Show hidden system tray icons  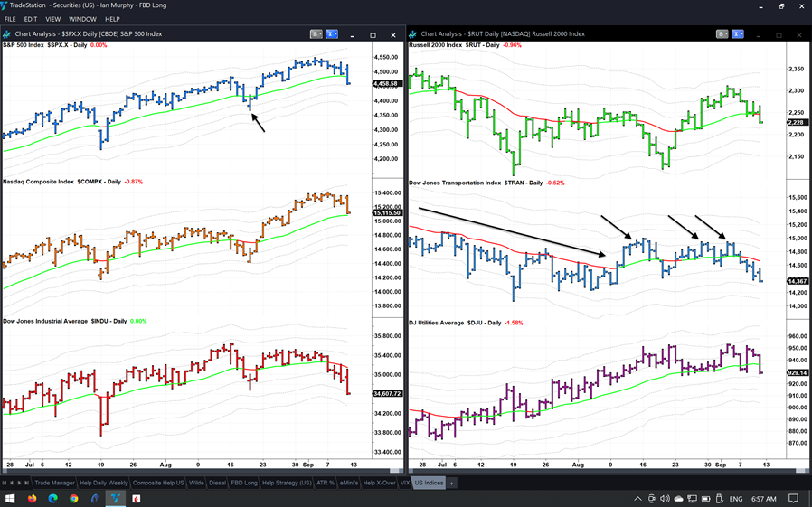[x=637, y=498]
